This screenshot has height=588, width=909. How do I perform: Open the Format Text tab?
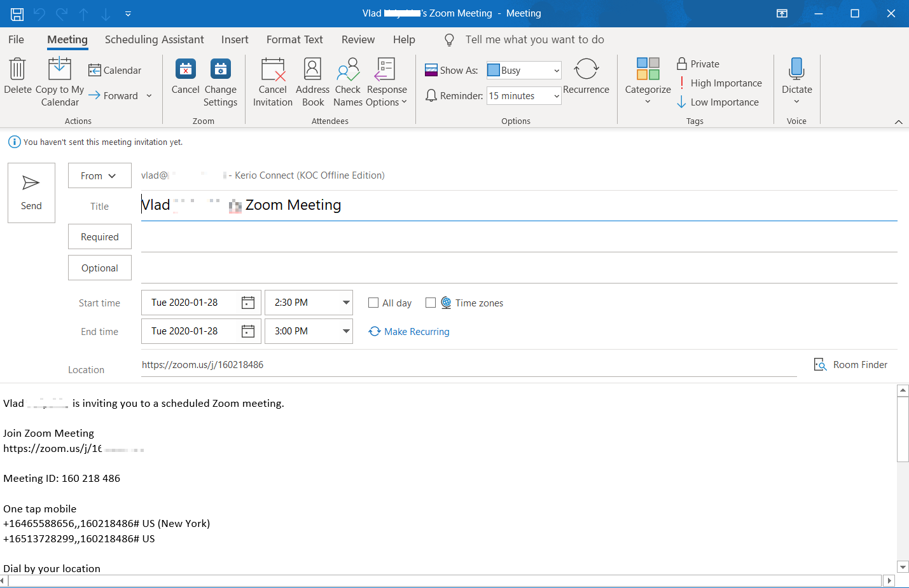pyautogui.click(x=295, y=39)
